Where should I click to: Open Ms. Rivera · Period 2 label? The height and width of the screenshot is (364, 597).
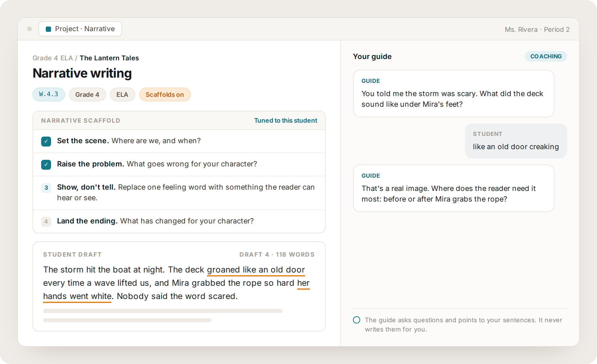[537, 30]
